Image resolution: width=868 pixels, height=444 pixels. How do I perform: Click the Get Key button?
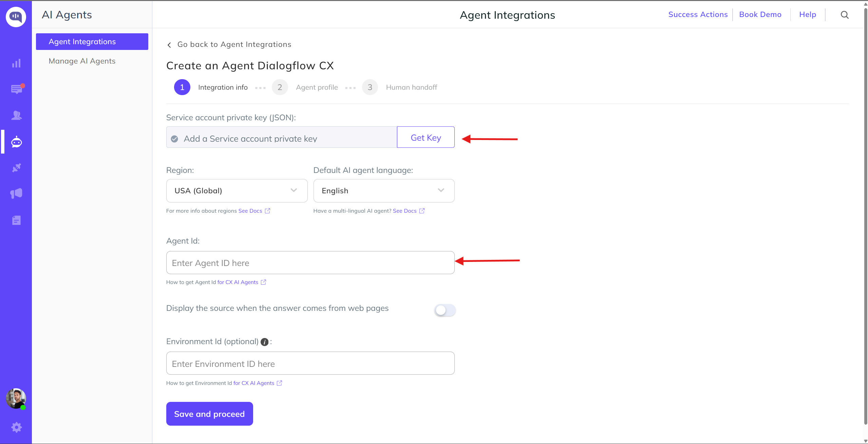(x=426, y=137)
